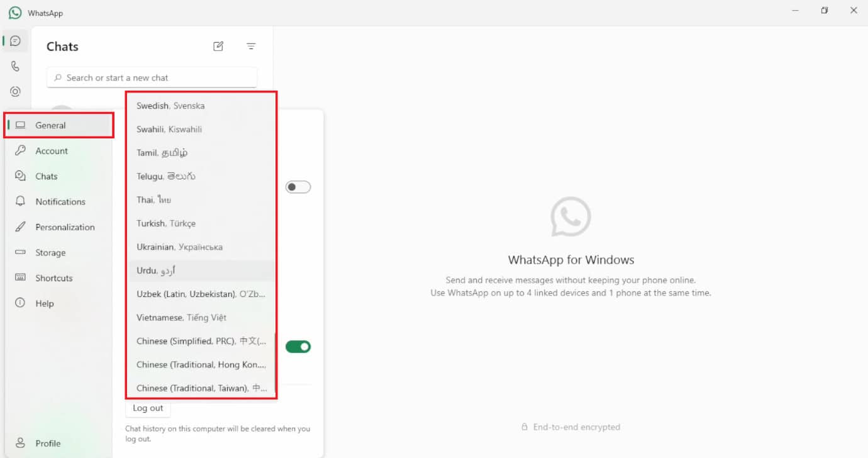Choose Telugu from language list
868x458 pixels.
pos(201,176)
